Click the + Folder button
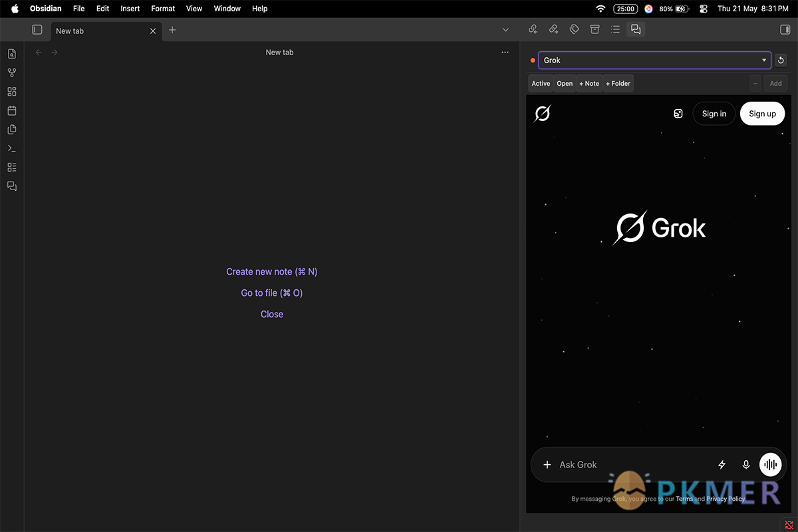The width and height of the screenshot is (798, 532). 618,83
